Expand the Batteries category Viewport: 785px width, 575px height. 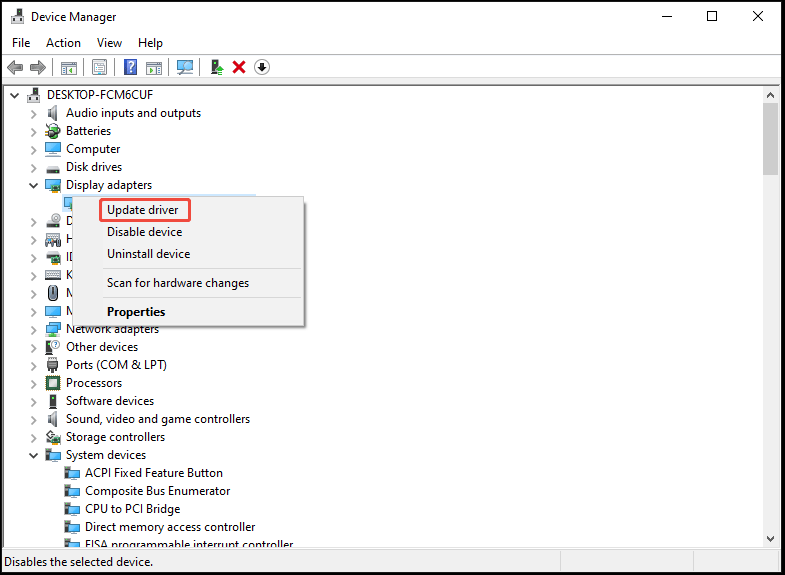(34, 132)
